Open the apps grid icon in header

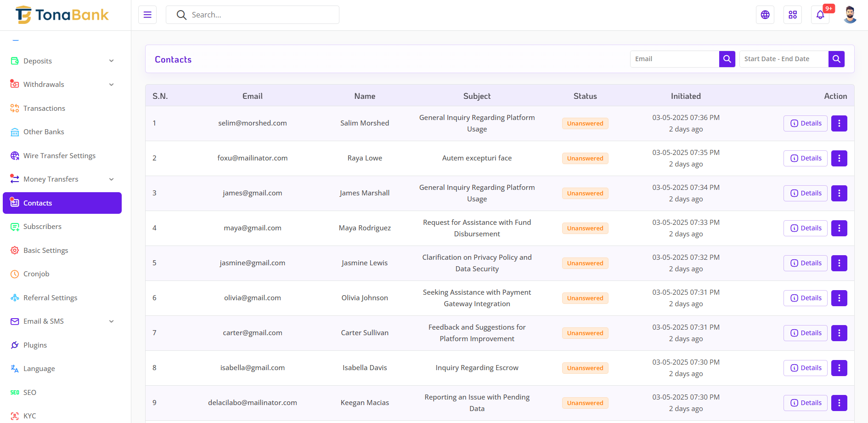pos(793,15)
